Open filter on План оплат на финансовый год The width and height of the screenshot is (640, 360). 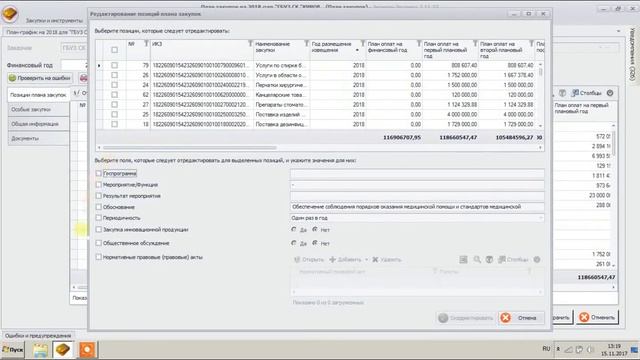click(419, 43)
